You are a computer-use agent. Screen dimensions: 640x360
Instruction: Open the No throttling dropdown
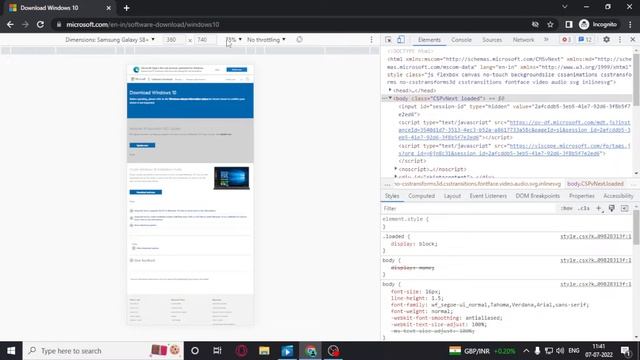(x=266, y=40)
